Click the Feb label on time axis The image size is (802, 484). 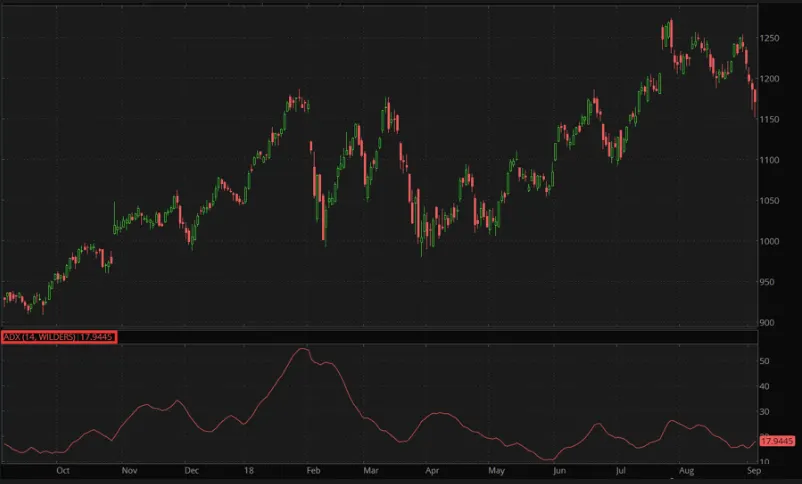point(313,471)
